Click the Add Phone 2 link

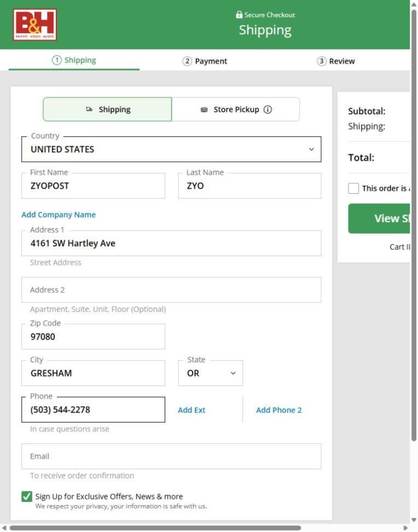click(x=279, y=410)
